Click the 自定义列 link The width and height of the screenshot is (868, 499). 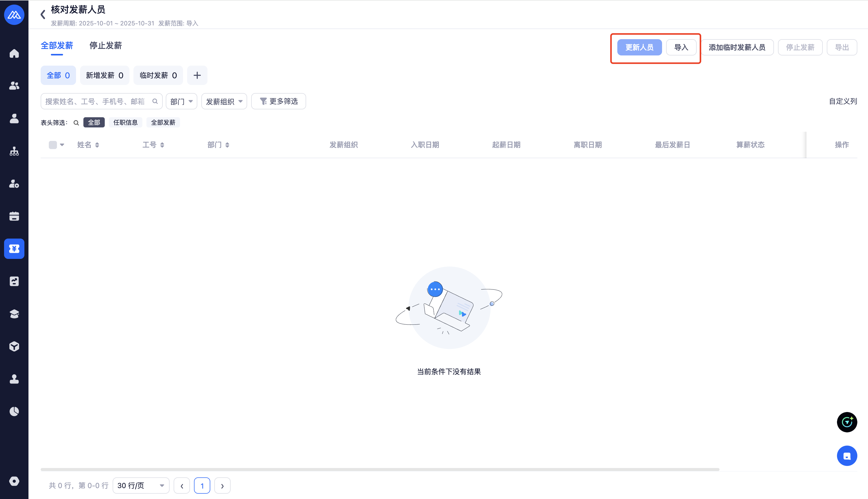[843, 101]
